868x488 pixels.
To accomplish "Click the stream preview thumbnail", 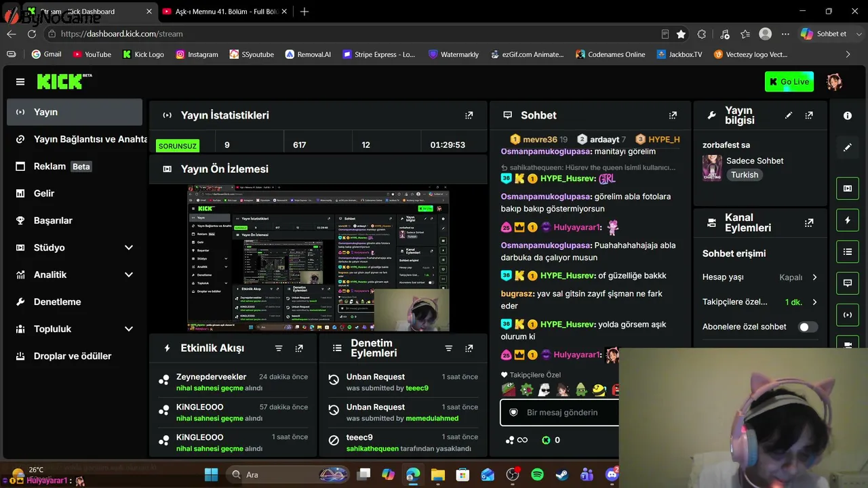I will [318, 258].
